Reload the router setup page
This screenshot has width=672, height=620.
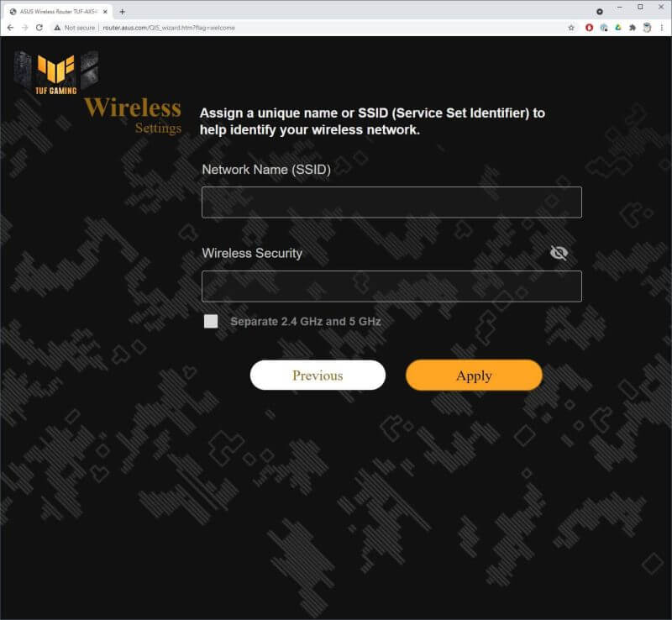39,28
